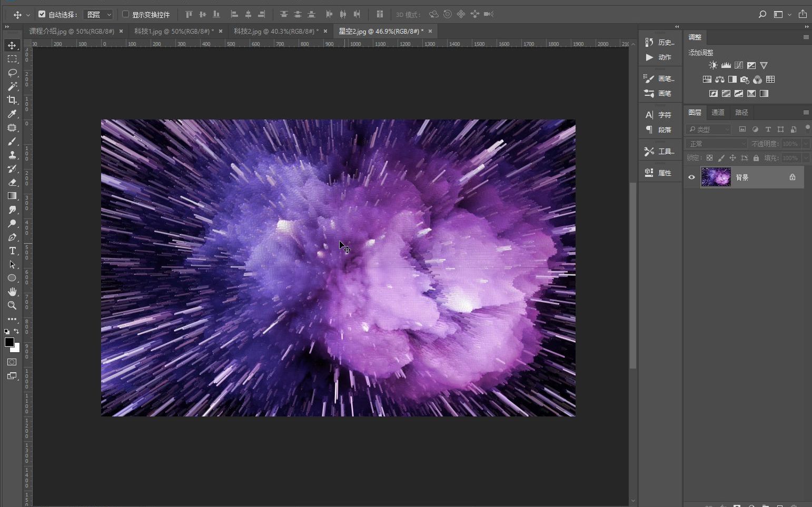
Task: Open the 正常 blend mode dropdown
Action: pos(716,144)
